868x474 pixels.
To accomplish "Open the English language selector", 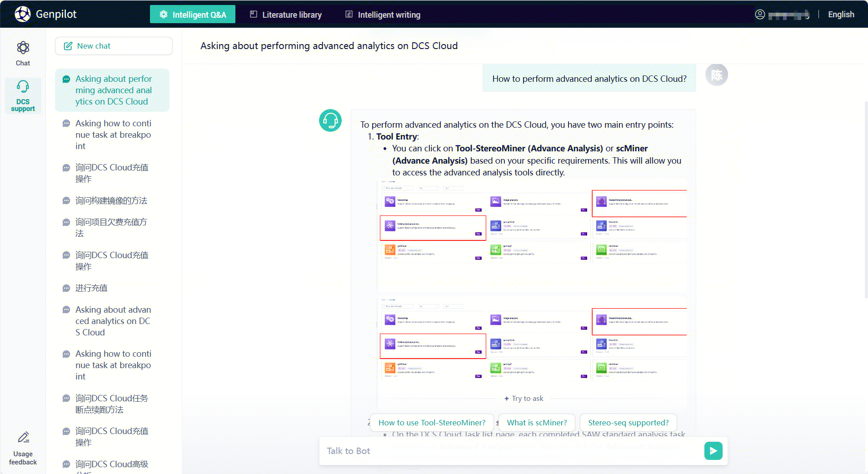I will click(841, 15).
